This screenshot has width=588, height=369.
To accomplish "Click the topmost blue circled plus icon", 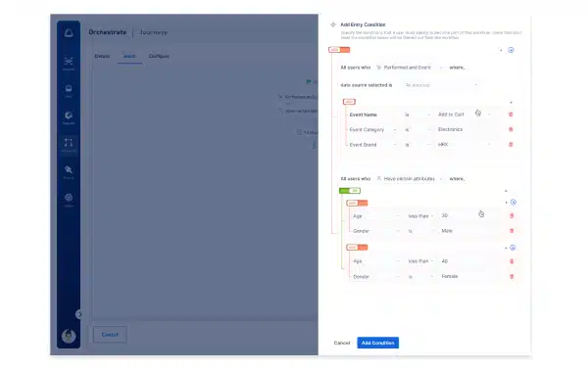I will (511, 50).
